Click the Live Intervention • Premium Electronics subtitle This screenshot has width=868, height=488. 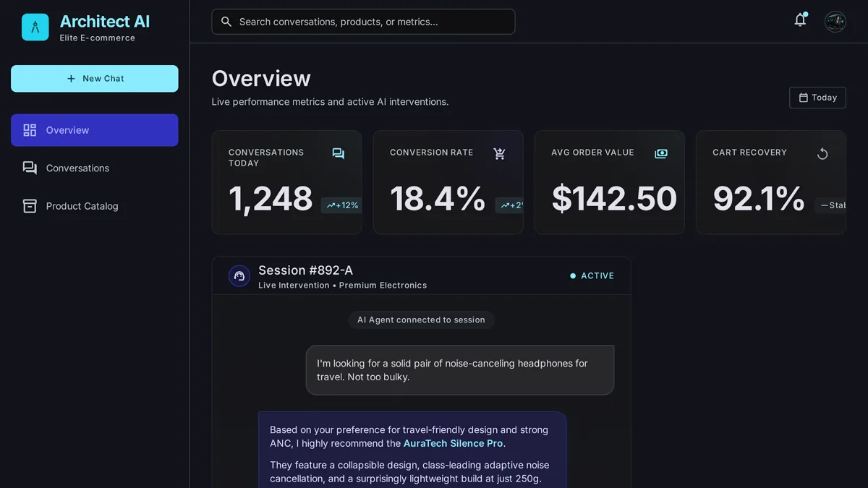coord(342,286)
